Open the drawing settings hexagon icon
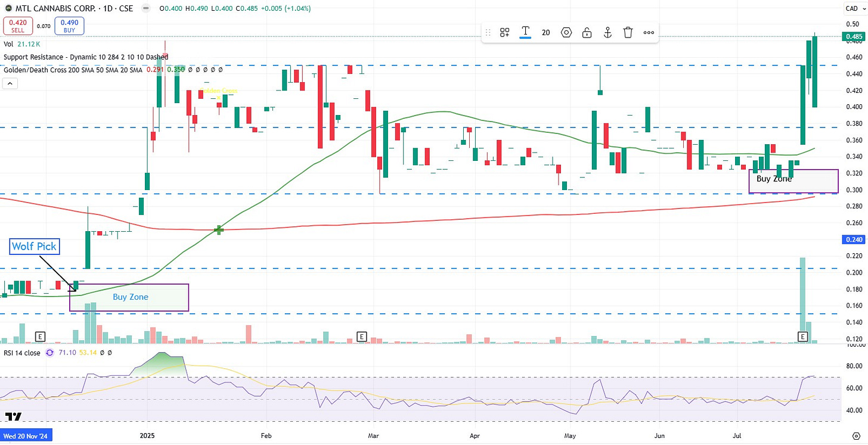 tap(566, 33)
